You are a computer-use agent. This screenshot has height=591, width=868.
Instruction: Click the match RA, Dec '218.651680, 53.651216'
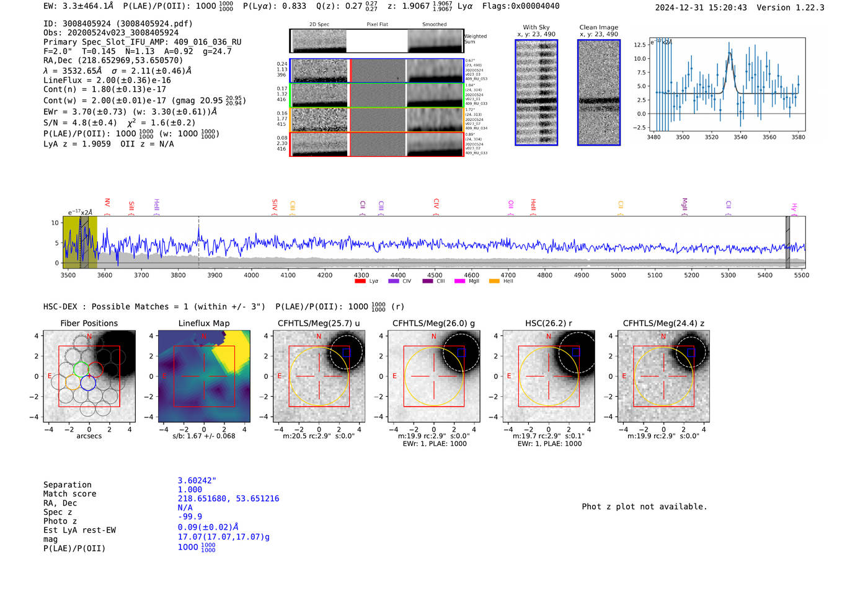point(228,499)
